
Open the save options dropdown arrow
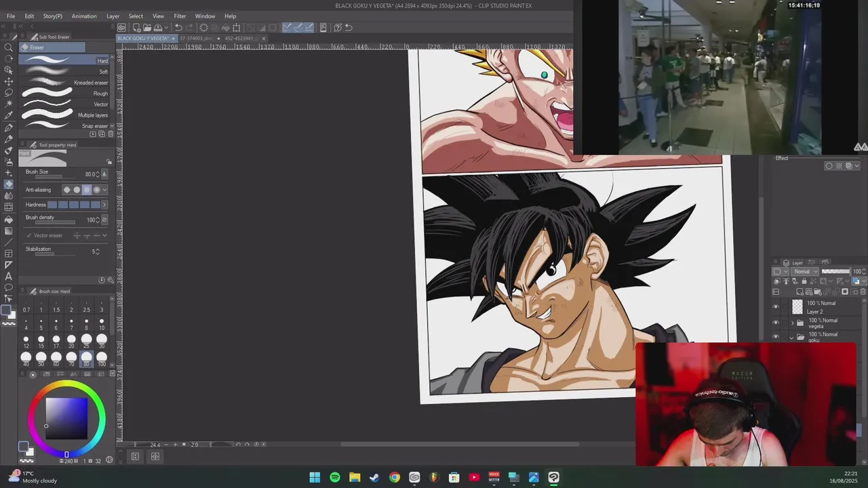coord(166,28)
